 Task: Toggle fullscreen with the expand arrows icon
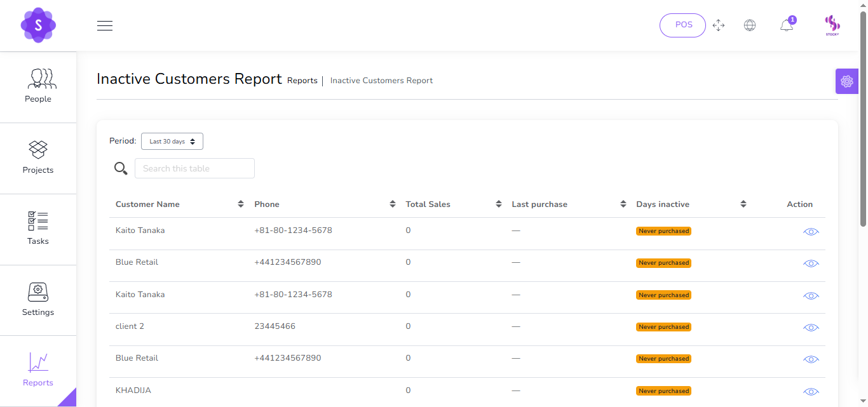click(719, 25)
